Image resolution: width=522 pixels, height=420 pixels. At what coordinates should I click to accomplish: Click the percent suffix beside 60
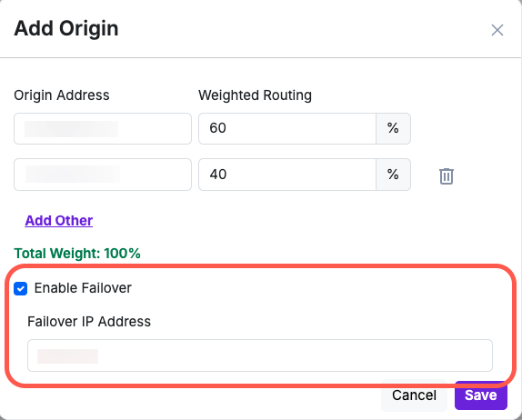point(393,128)
